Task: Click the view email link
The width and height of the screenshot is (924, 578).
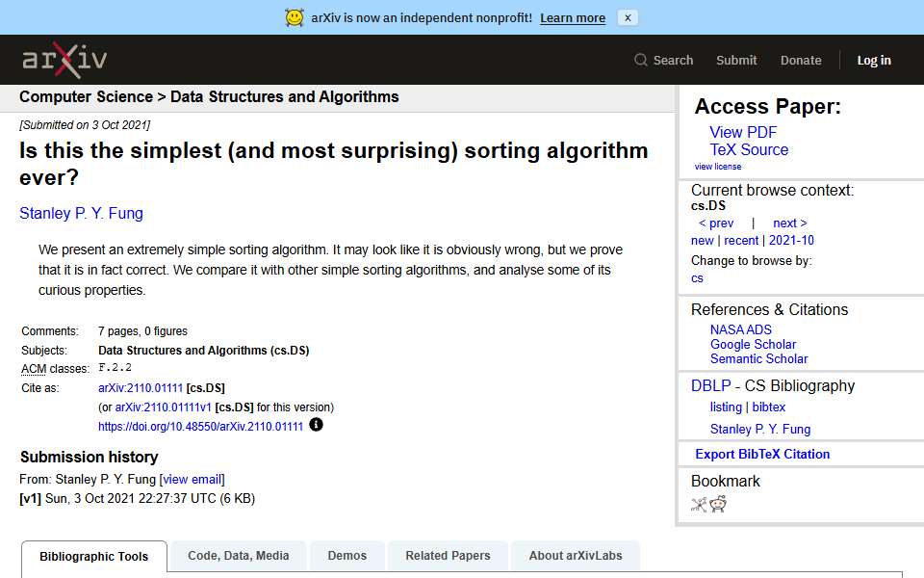Action: [x=192, y=480]
